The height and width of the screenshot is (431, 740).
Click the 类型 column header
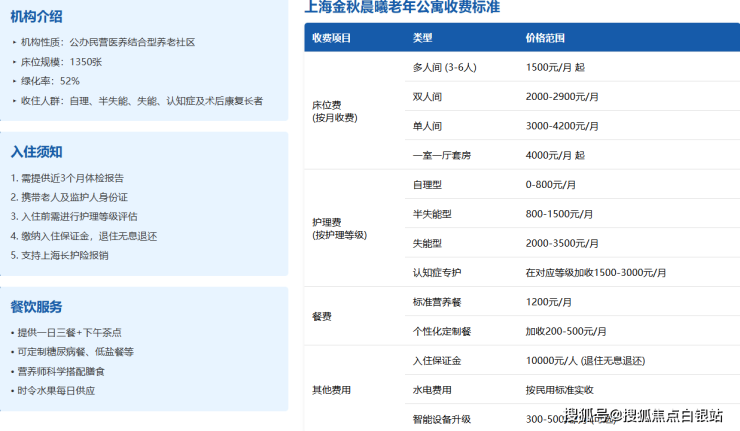pos(422,38)
